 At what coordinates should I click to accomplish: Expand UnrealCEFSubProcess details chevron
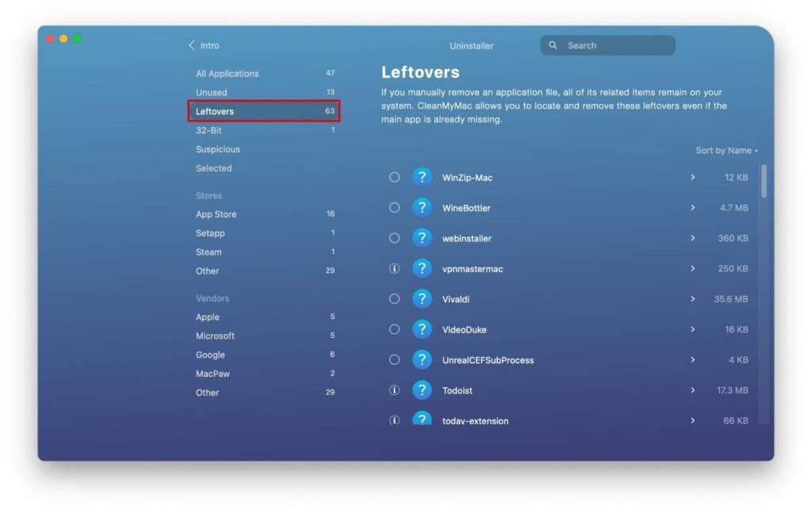(692, 359)
